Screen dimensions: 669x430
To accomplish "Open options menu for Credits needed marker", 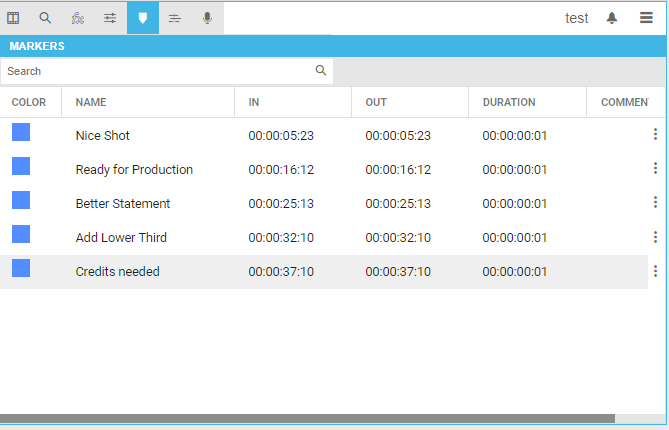I will point(655,271).
